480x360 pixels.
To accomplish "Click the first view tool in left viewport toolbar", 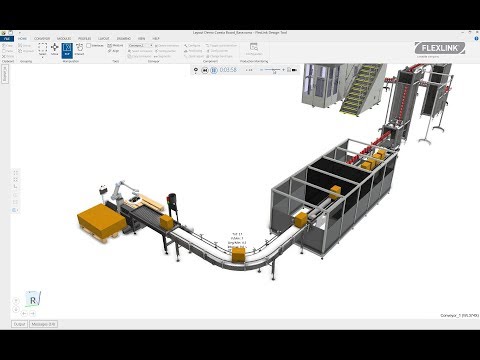I will pos(15,173).
